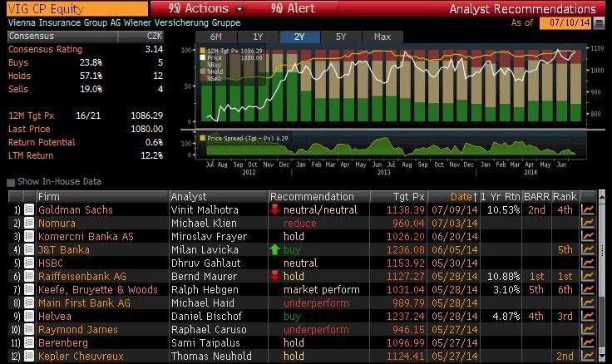The image size is (612, 364).
Task: Click the Tgt Px column header
Action: pyautogui.click(x=398, y=196)
